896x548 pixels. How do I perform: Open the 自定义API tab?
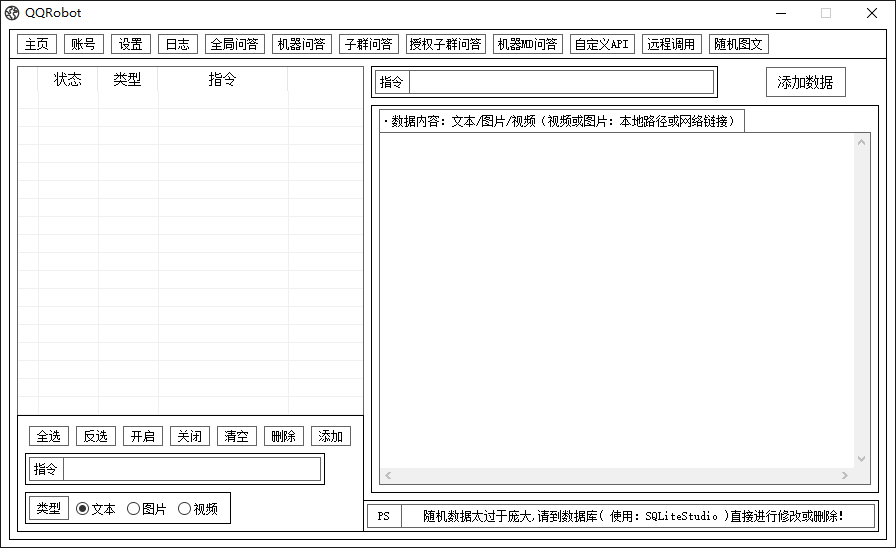(602, 44)
